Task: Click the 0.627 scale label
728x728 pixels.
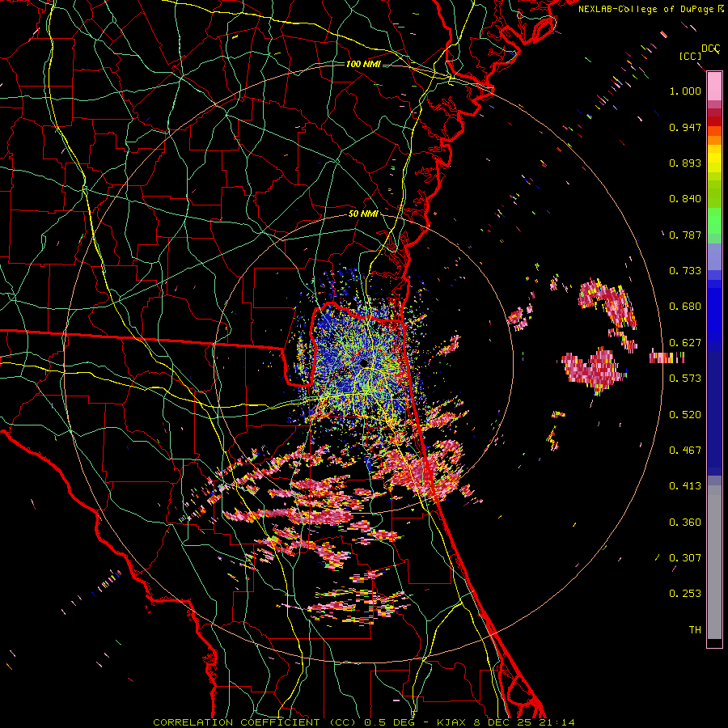Action: (685, 343)
